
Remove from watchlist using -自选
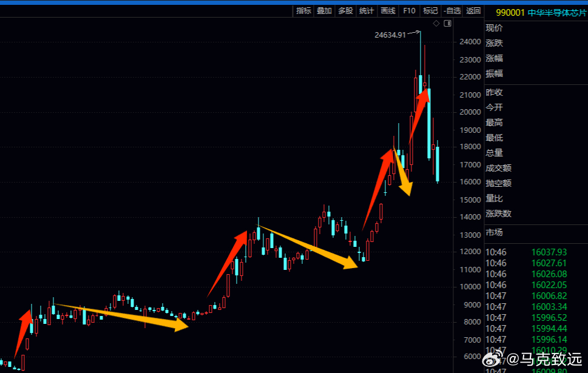[452, 11]
